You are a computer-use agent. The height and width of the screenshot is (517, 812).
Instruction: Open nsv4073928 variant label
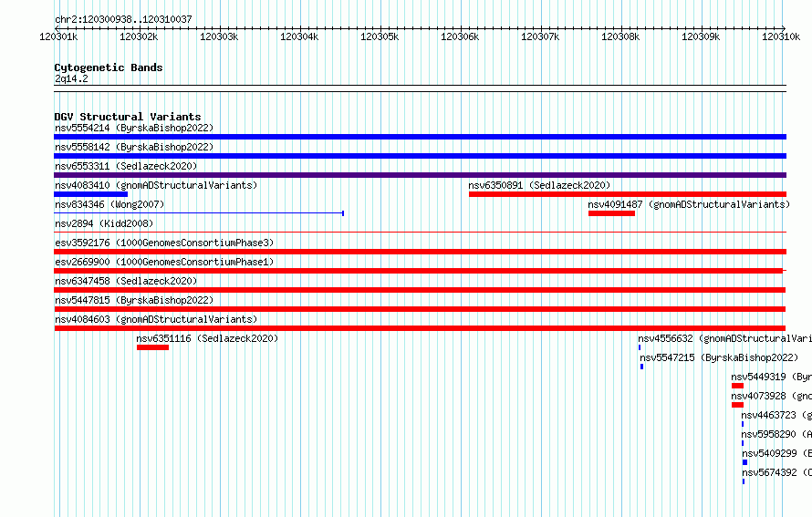[772, 396]
